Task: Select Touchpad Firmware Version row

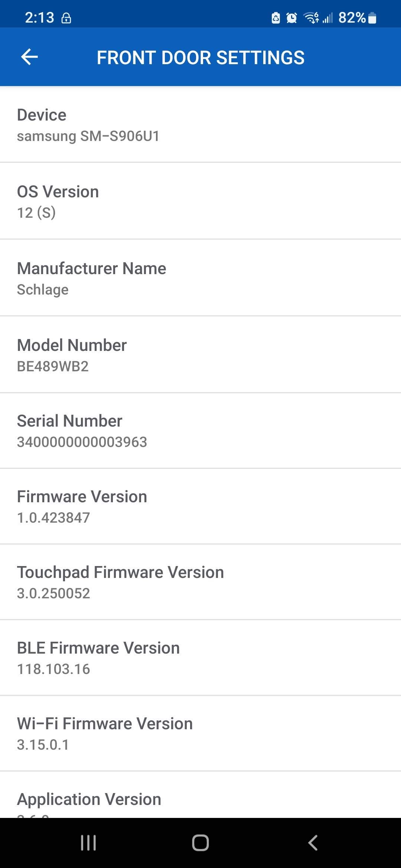Action: coord(200,582)
